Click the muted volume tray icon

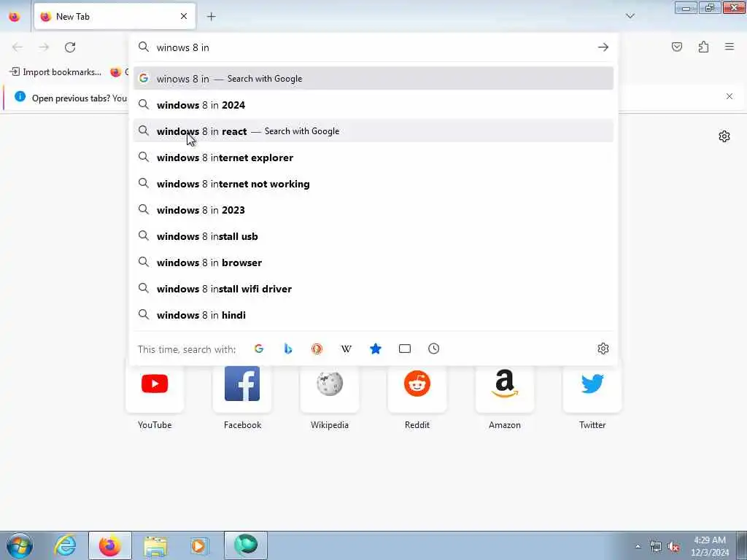tap(673, 546)
